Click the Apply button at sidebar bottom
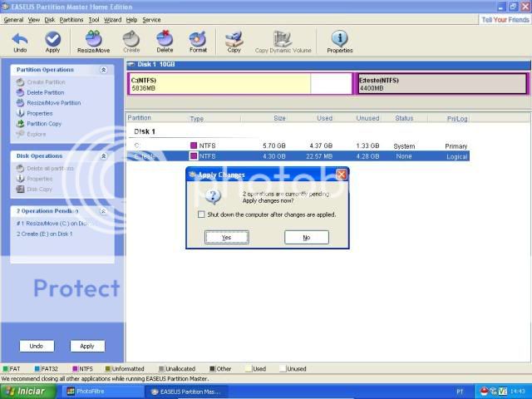 pos(87,346)
